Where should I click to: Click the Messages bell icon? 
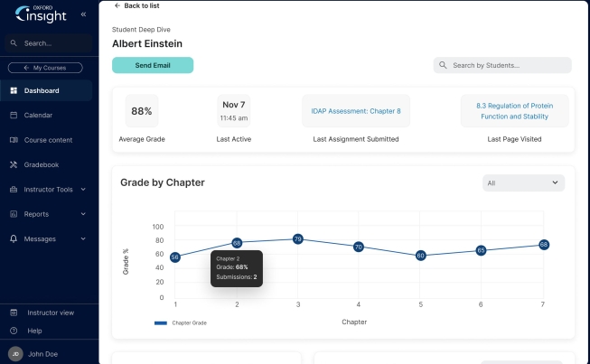coord(14,238)
